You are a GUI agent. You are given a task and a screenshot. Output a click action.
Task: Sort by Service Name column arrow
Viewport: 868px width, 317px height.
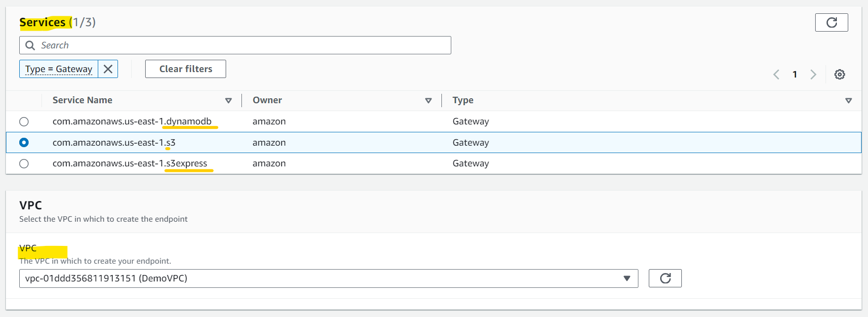(x=229, y=101)
